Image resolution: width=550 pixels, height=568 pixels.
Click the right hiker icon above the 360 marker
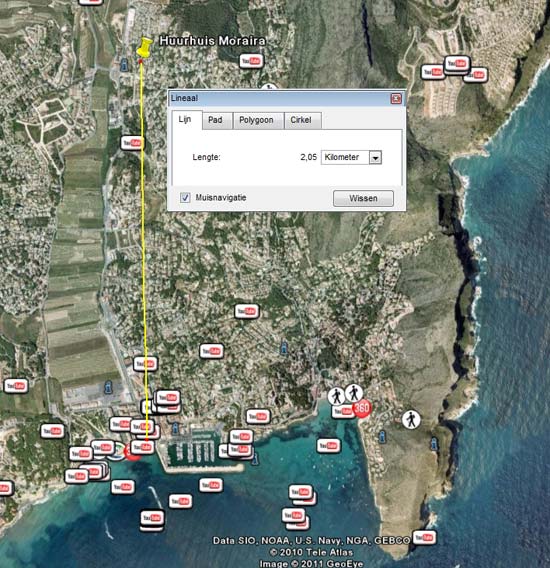coord(354,393)
